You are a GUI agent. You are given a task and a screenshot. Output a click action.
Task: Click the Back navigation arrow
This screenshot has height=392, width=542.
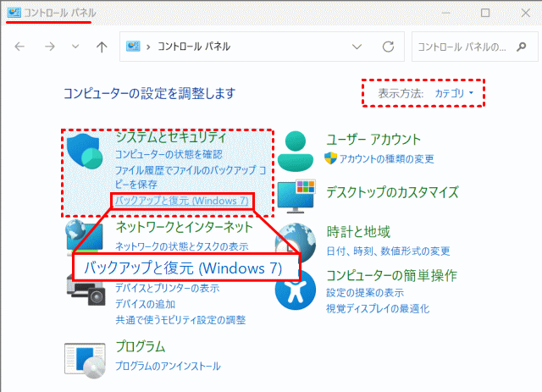click(x=19, y=47)
